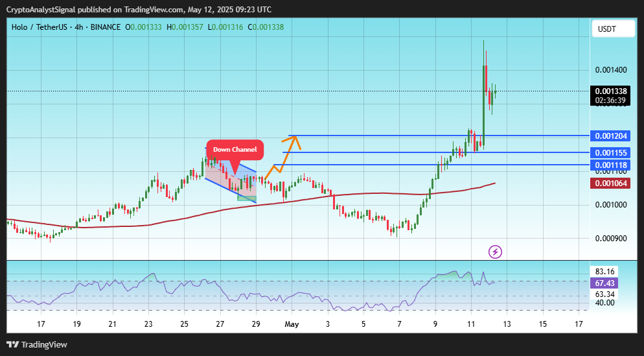Click the current price label 0.001338
The image size is (644, 356).
coord(611,91)
